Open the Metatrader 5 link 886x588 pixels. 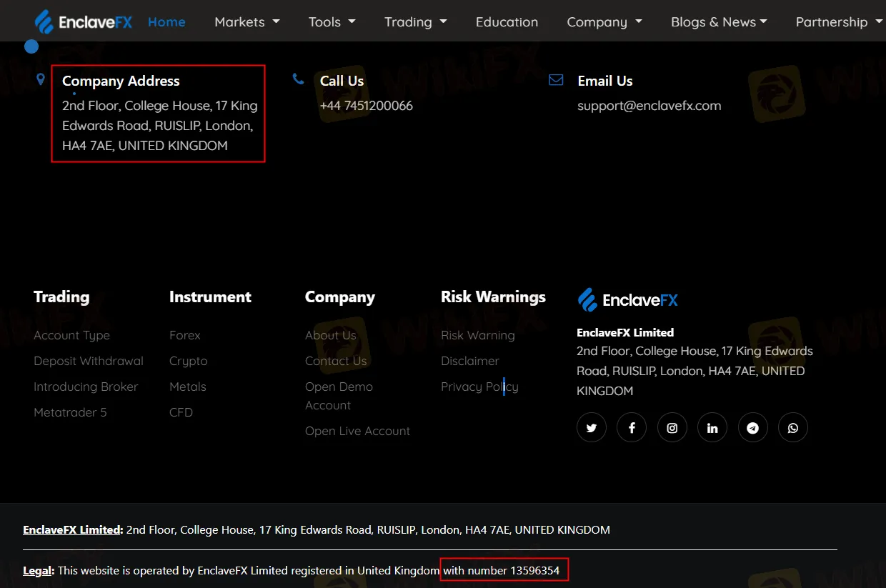[x=70, y=412]
